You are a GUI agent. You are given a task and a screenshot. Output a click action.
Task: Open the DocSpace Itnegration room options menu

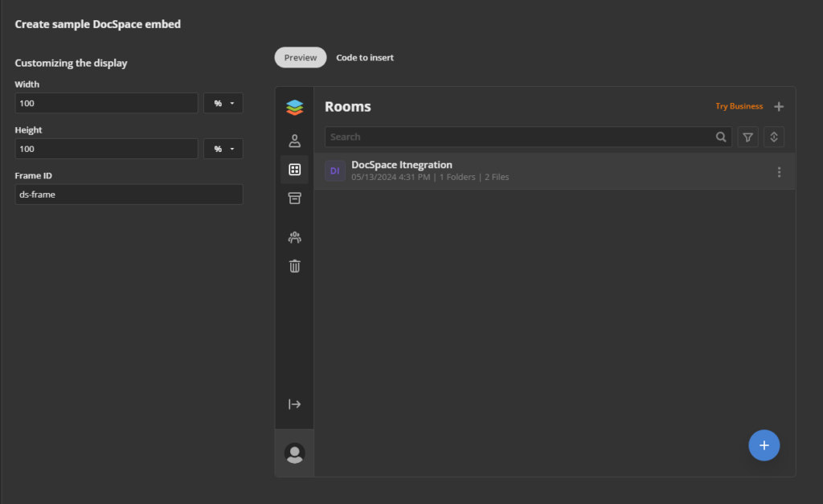(779, 171)
